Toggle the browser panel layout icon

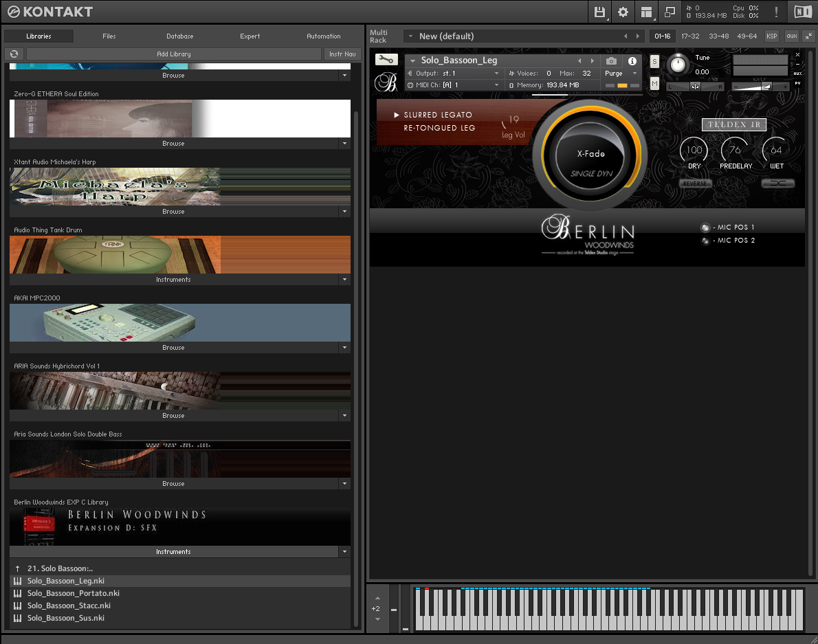point(646,12)
